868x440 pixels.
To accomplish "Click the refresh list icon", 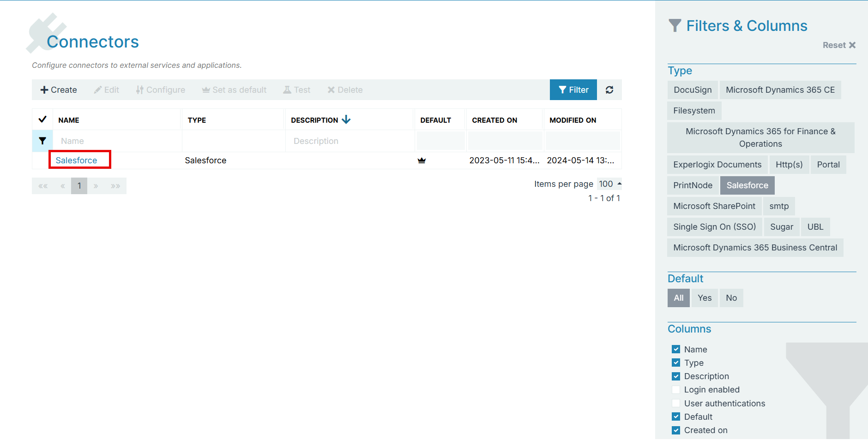I will click(x=609, y=90).
